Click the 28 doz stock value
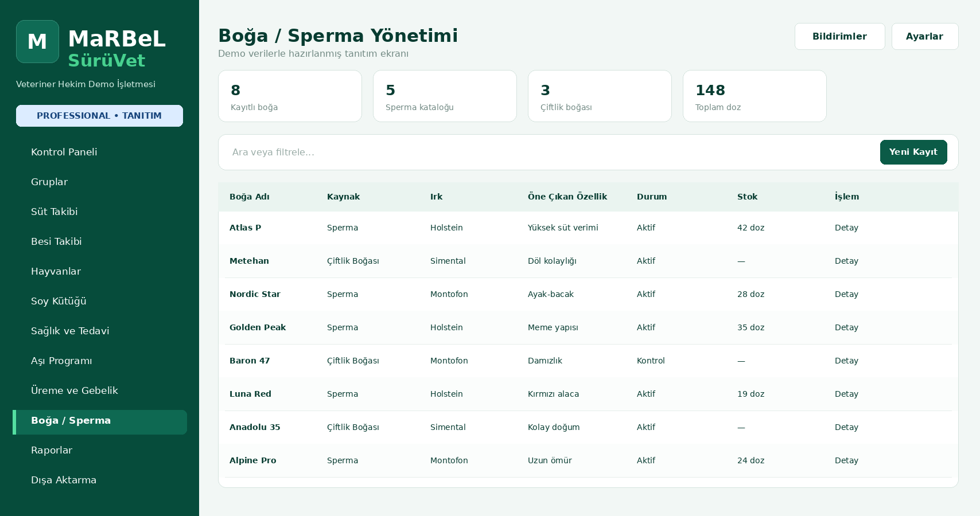Image resolution: width=980 pixels, height=516 pixels. (750, 294)
